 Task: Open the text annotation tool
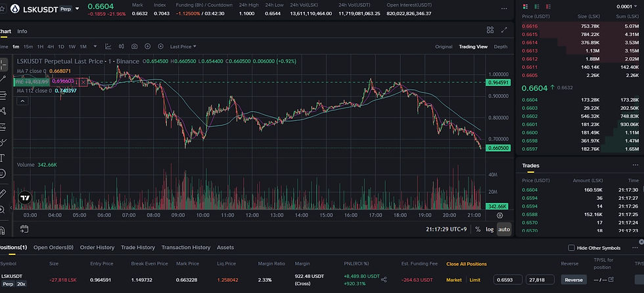3,158
